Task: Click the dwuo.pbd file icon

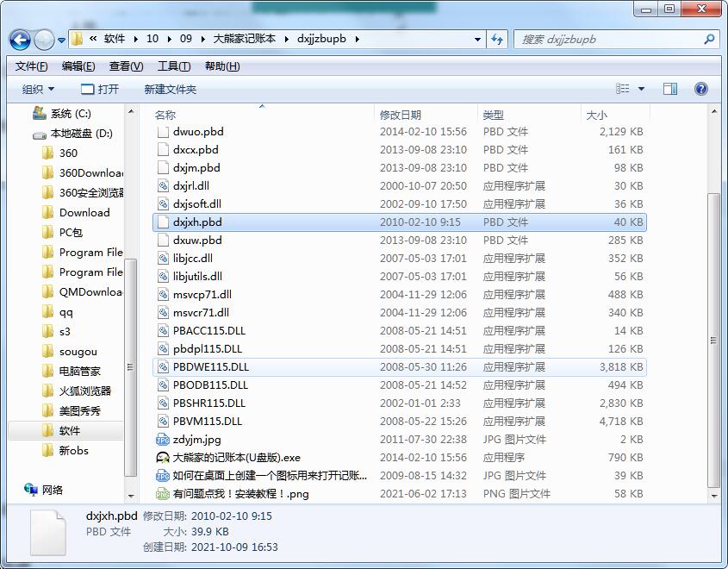Action: [163, 132]
